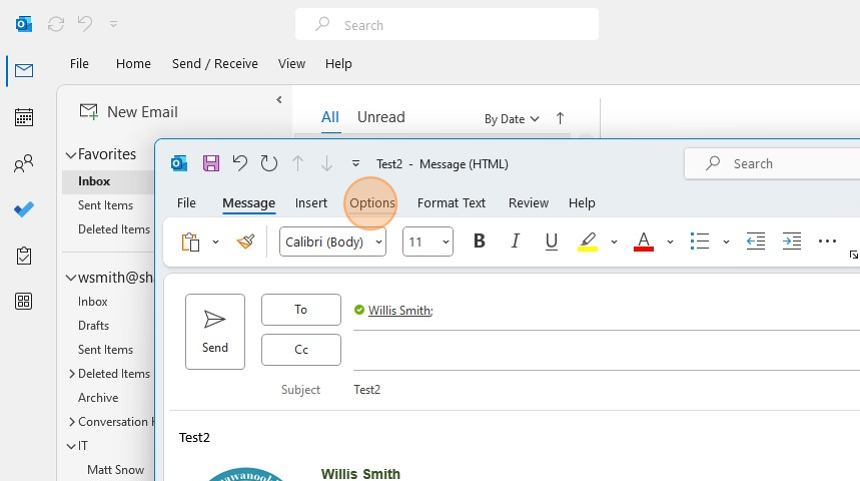This screenshot has width=860, height=481.
Task: Customize the message Quick Access Toolbar
Action: coord(355,163)
